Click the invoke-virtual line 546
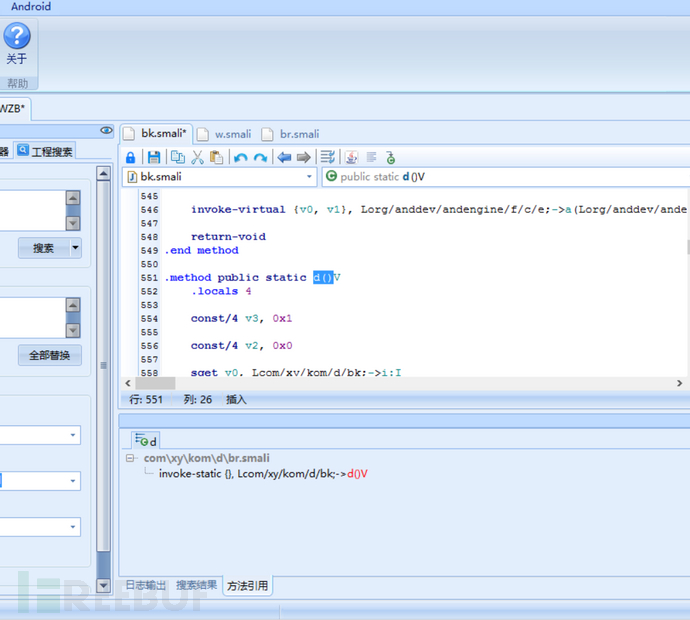The width and height of the screenshot is (690, 620). click(439, 209)
